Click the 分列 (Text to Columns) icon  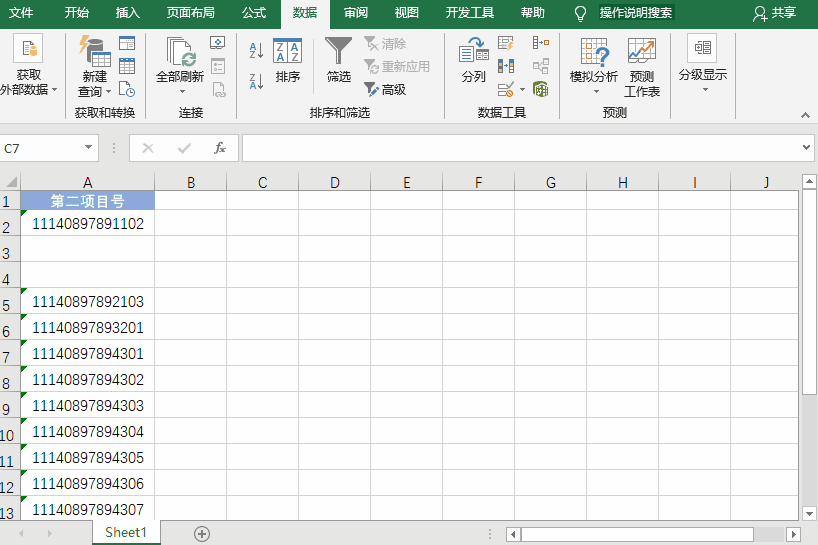(474, 60)
